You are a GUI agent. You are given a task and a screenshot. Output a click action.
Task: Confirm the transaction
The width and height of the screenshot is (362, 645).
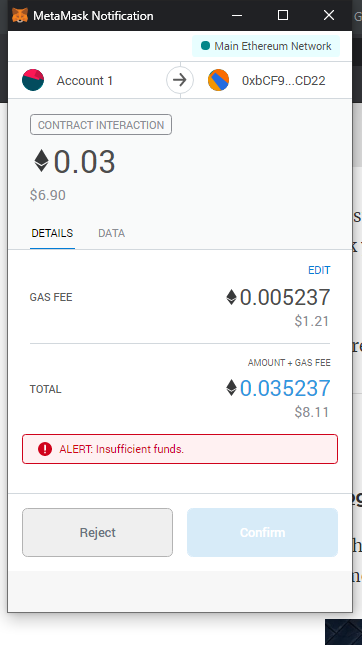(262, 532)
